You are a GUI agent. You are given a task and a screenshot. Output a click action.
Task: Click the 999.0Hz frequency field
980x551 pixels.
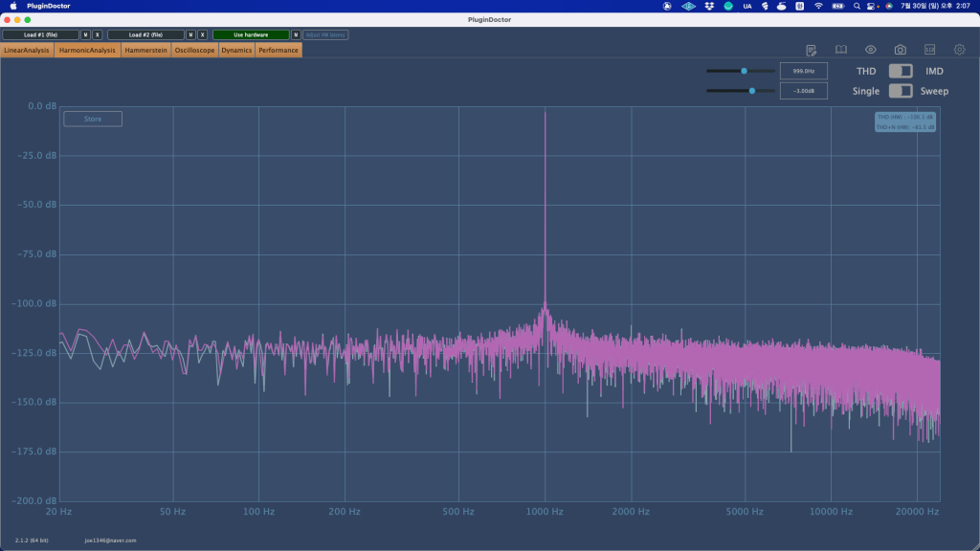(x=804, y=71)
